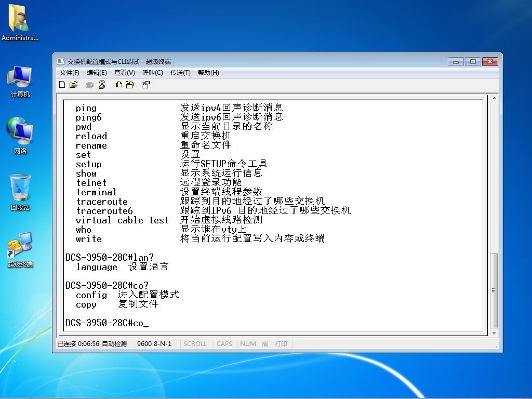Maximize the HyperTerminal window
This screenshot has height=399, width=532.
click(x=473, y=61)
